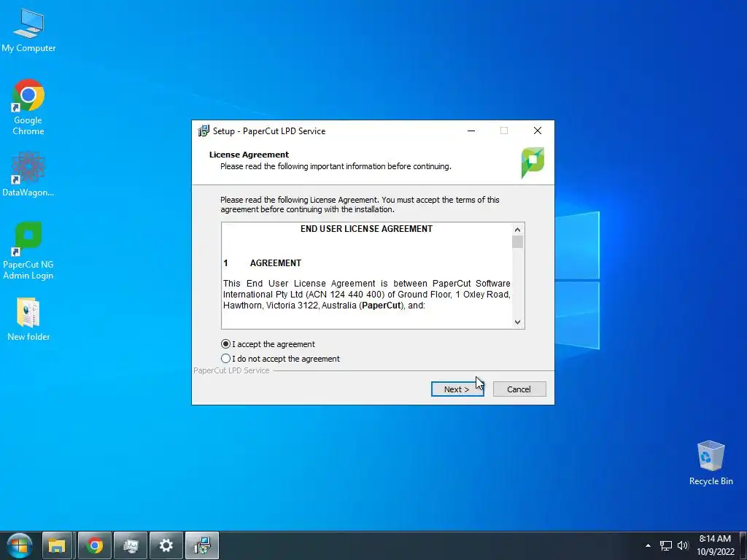Open the Recycle Bin
This screenshot has height=560, width=747.
[x=711, y=463]
